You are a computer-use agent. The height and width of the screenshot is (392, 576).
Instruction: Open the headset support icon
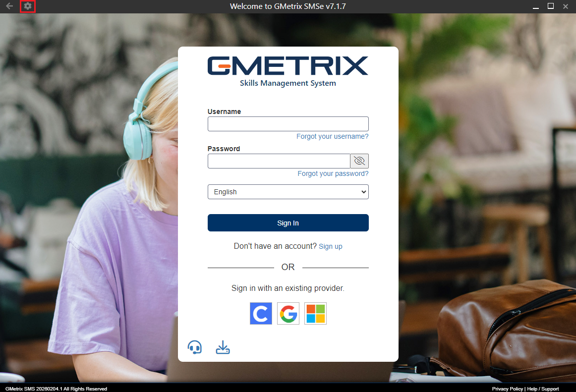click(x=195, y=347)
